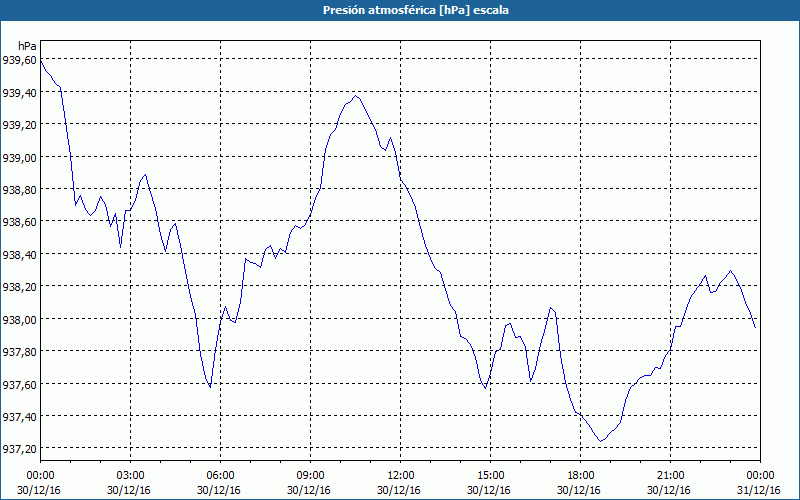The image size is (800, 500).
Task: Click the 09:00 time axis label
Action: [x=310, y=476]
